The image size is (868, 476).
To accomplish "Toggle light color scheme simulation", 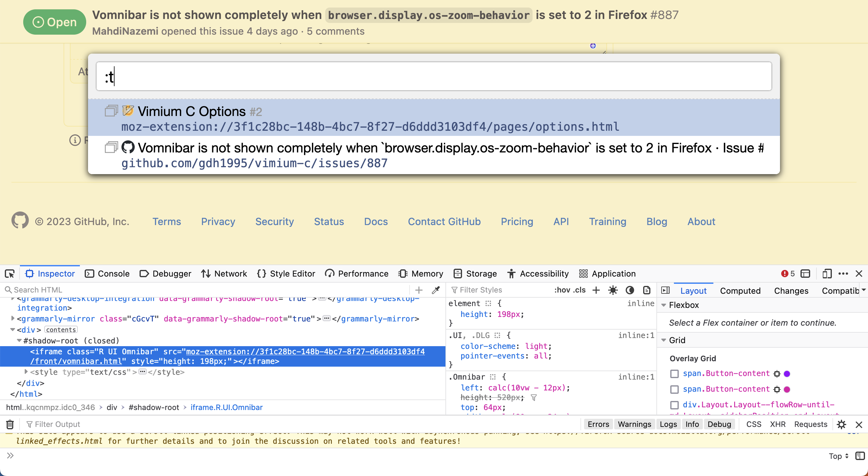I will click(x=613, y=290).
